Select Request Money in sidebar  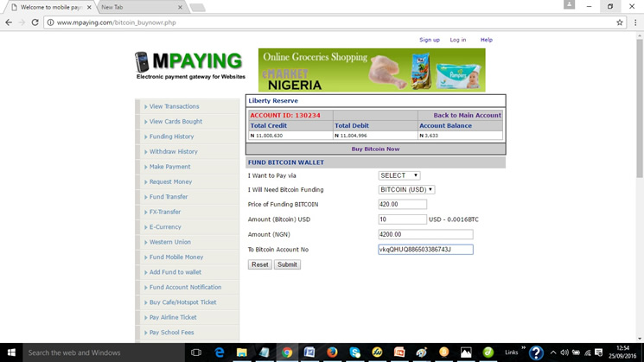pos(170,181)
